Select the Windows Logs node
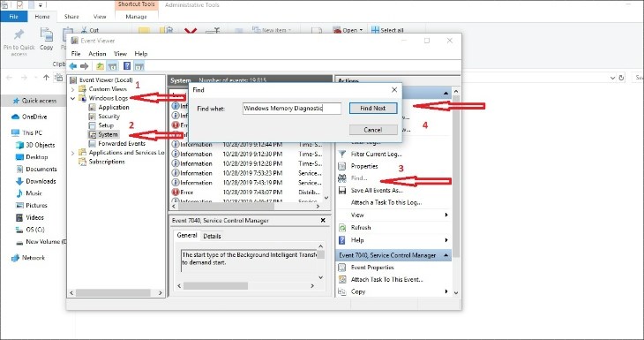 pos(109,98)
